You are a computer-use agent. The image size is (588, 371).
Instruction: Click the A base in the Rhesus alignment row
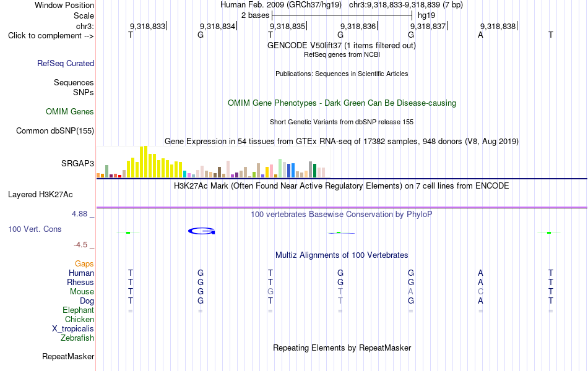pyautogui.click(x=480, y=282)
